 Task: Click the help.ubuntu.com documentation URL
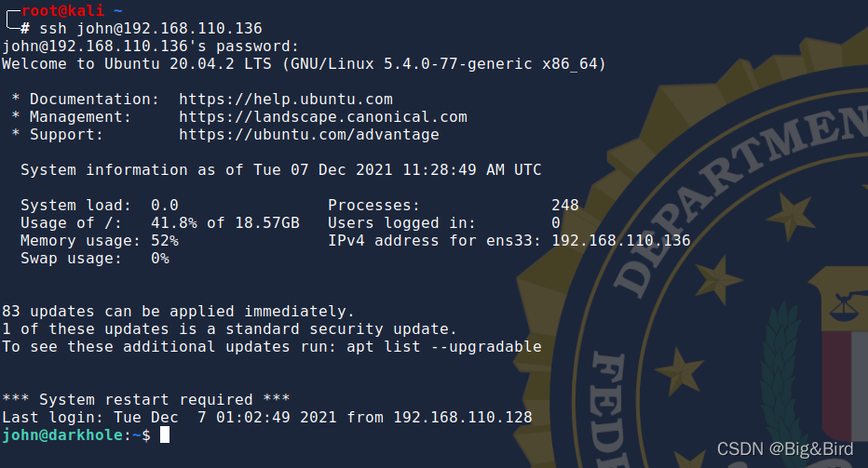(286, 99)
